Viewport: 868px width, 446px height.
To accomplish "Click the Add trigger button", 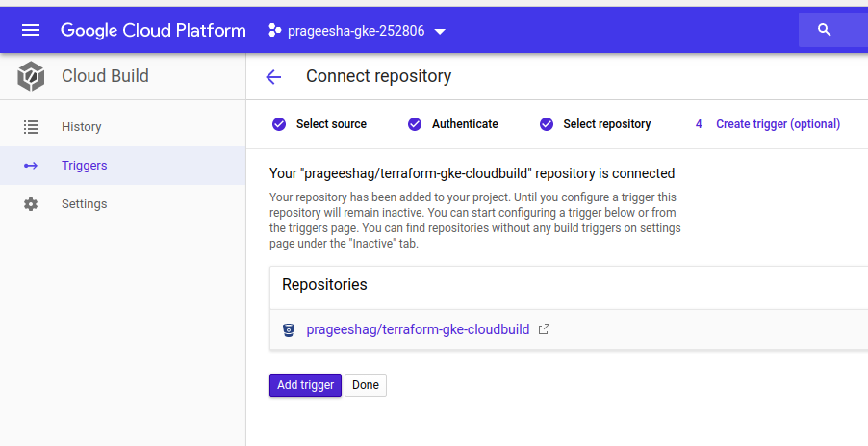I will [x=306, y=385].
